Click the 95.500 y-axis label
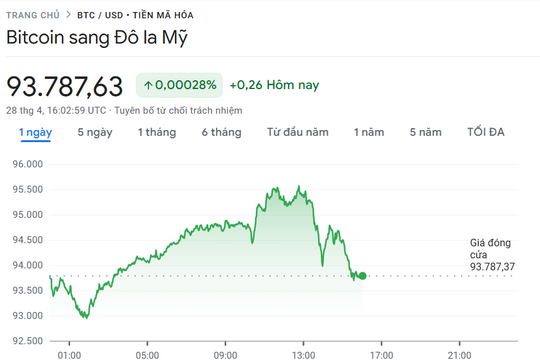Viewport: 540px width, 360px height. click(x=28, y=189)
